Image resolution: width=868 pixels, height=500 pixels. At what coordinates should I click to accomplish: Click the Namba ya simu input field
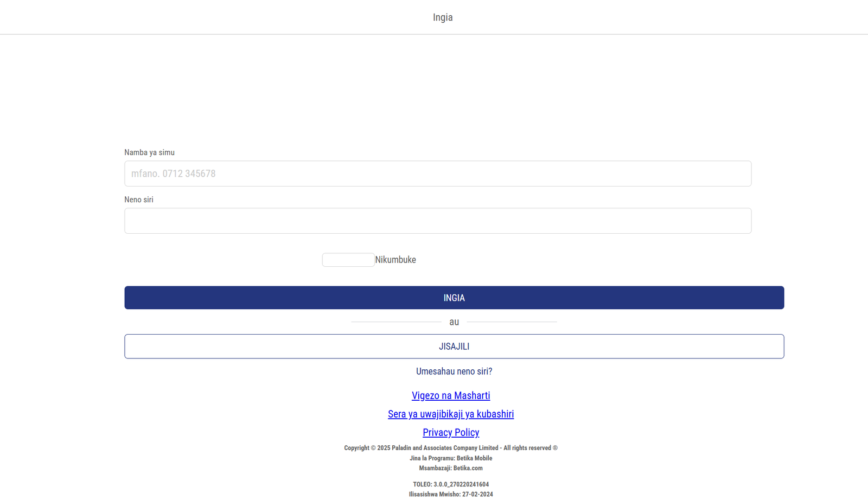click(437, 174)
